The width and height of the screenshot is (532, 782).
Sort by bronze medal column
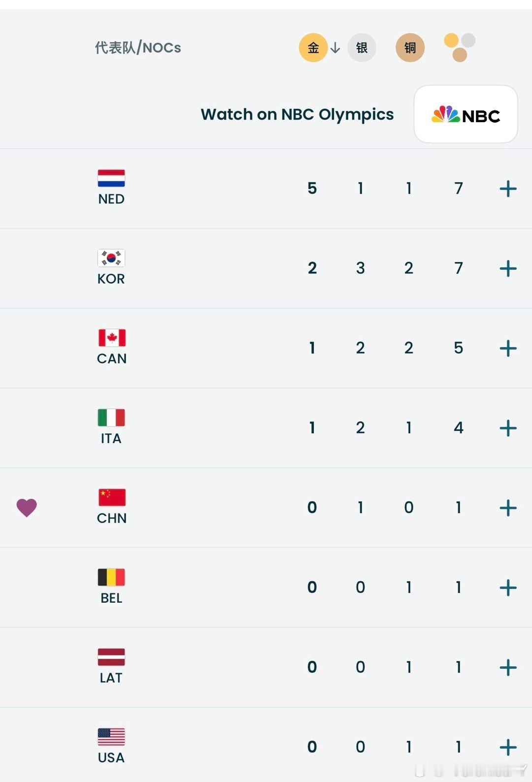coord(410,48)
